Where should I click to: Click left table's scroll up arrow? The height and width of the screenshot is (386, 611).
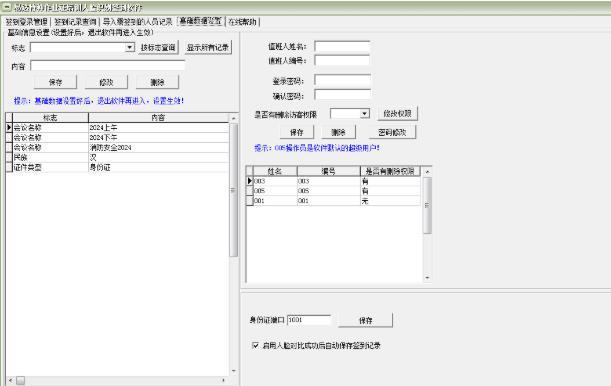coord(233,118)
